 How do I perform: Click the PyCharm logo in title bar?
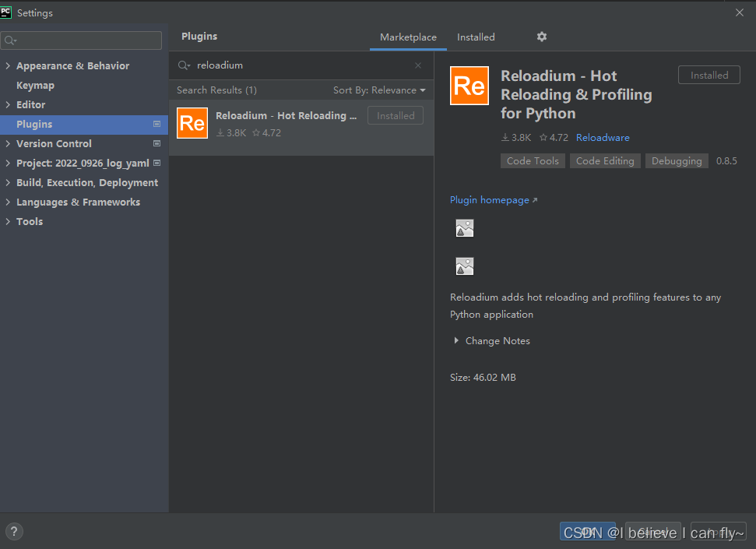pos(5,12)
